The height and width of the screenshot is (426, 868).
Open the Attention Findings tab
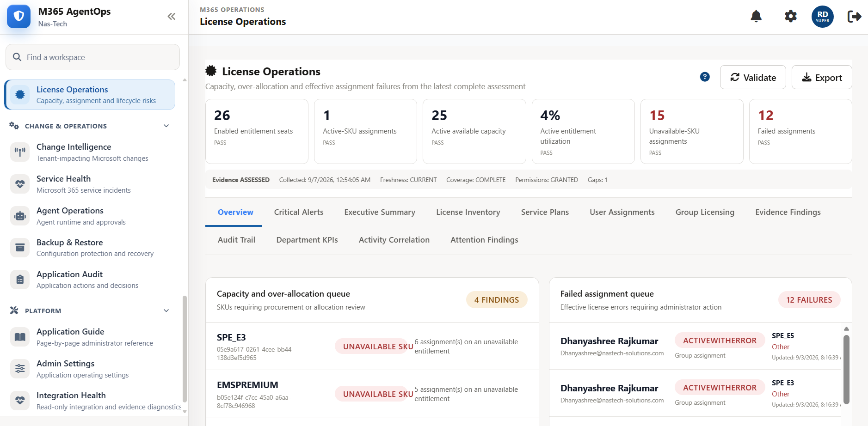tap(484, 240)
